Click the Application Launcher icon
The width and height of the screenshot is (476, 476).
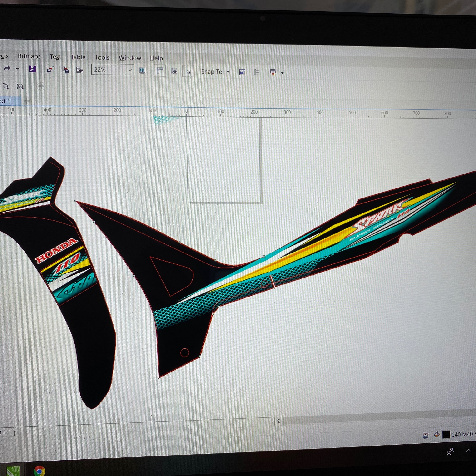[273, 72]
